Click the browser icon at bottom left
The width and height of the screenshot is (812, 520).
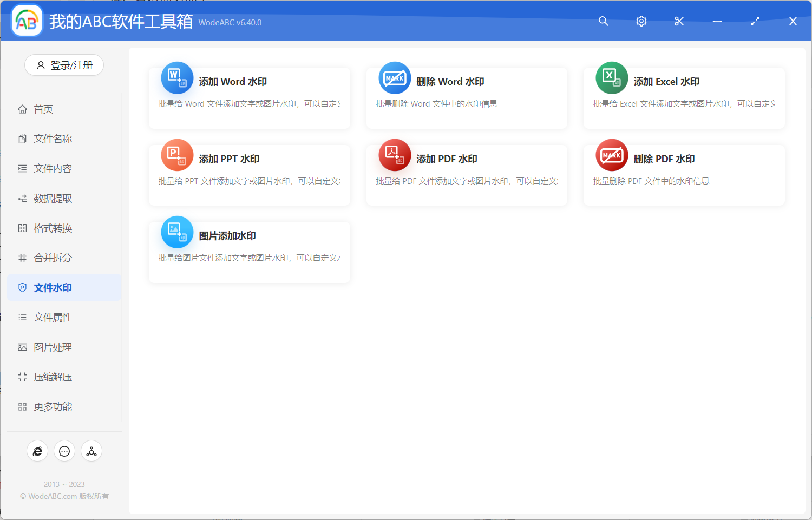point(37,451)
